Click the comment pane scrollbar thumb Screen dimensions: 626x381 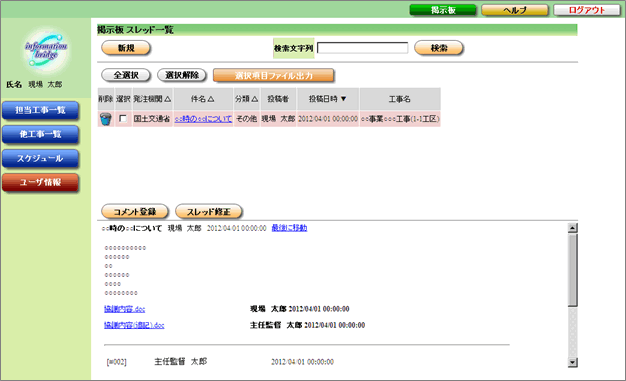tap(573, 270)
